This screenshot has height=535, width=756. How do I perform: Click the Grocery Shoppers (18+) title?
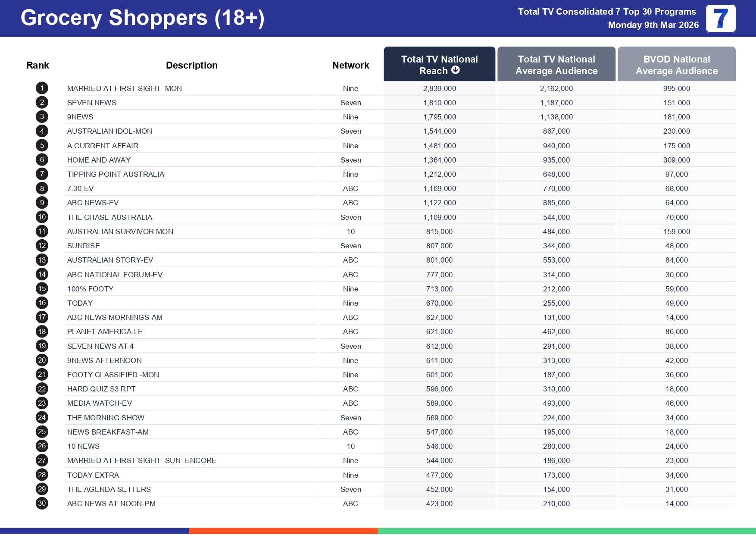point(142,18)
